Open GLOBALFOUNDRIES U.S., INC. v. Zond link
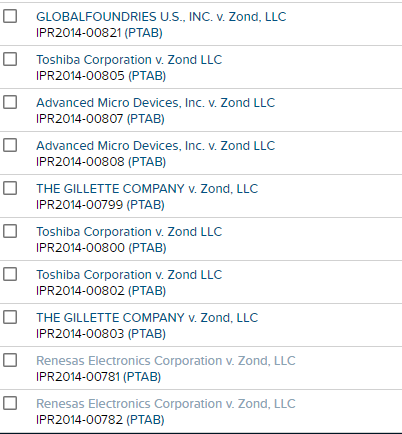 (161, 17)
